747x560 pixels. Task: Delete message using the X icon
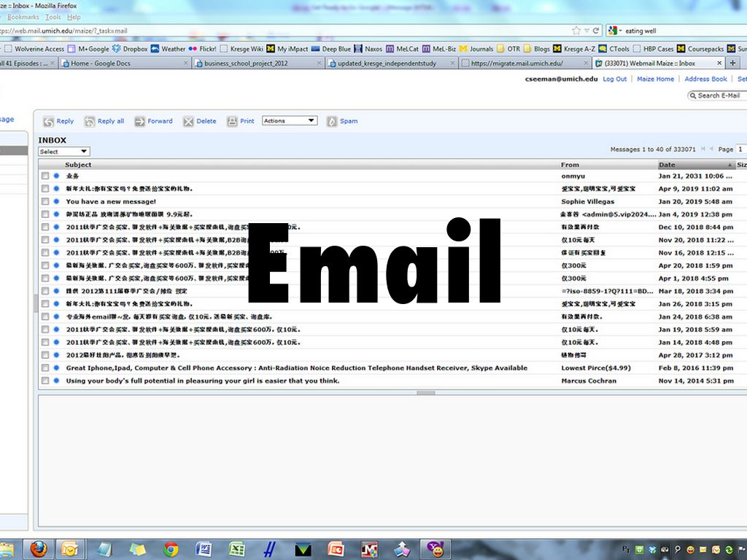[x=188, y=122]
